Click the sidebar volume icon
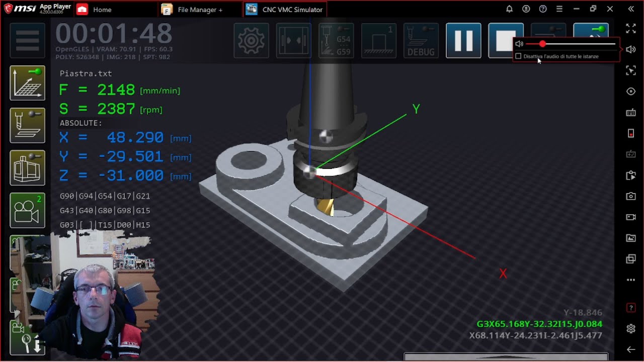 [631, 49]
